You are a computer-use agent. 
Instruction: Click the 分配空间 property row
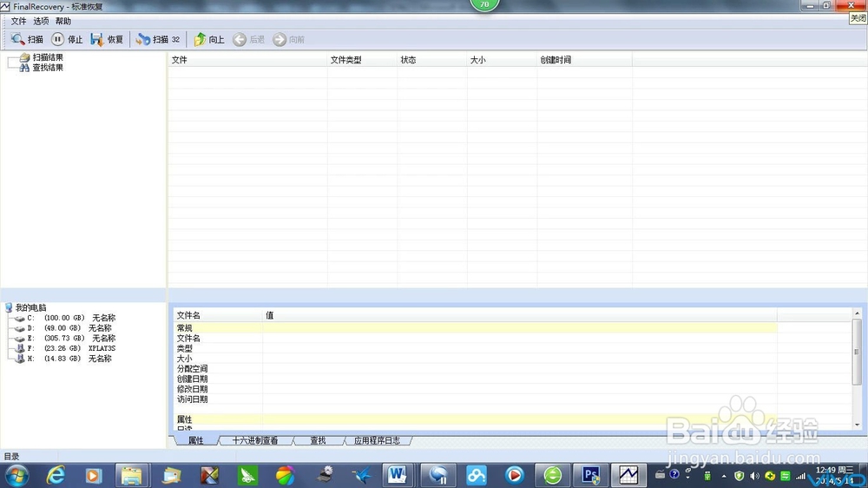[x=475, y=368]
